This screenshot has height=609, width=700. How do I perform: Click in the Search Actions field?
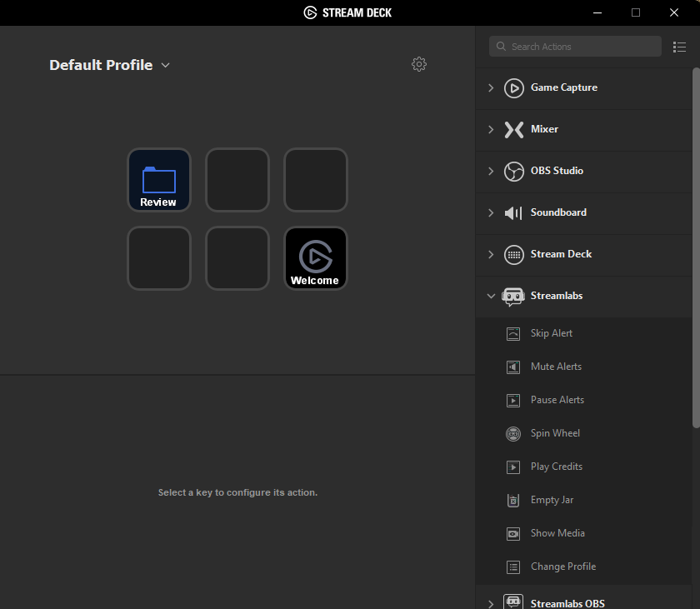(x=575, y=47)
